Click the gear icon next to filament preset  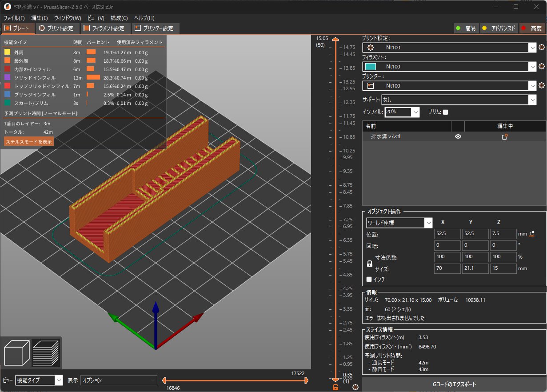click(x=541, y=66)
